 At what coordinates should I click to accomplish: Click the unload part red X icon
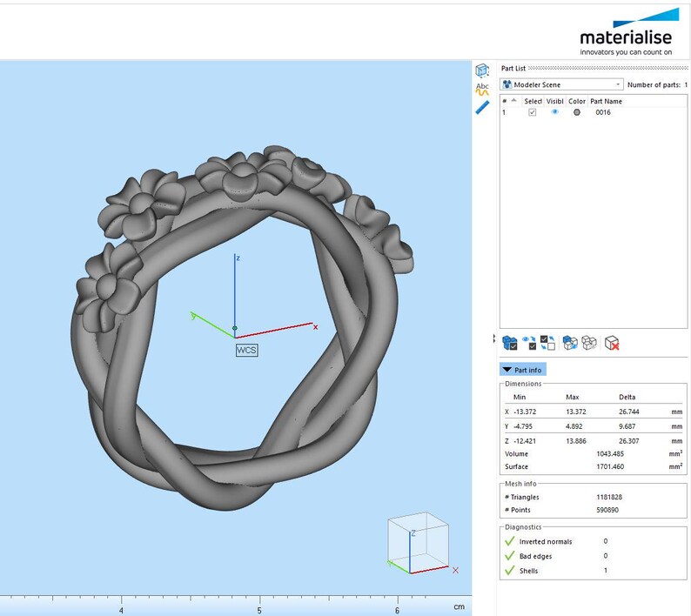[x=612, y=343]
